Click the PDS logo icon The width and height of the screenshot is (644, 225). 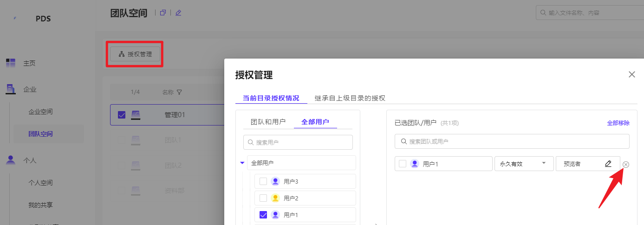15,19
